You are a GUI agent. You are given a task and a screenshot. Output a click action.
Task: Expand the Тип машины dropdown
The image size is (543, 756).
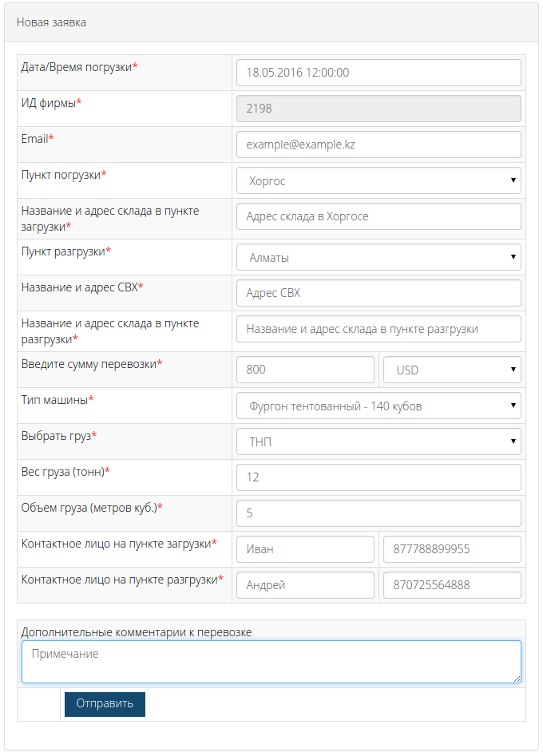coord(379,406)
